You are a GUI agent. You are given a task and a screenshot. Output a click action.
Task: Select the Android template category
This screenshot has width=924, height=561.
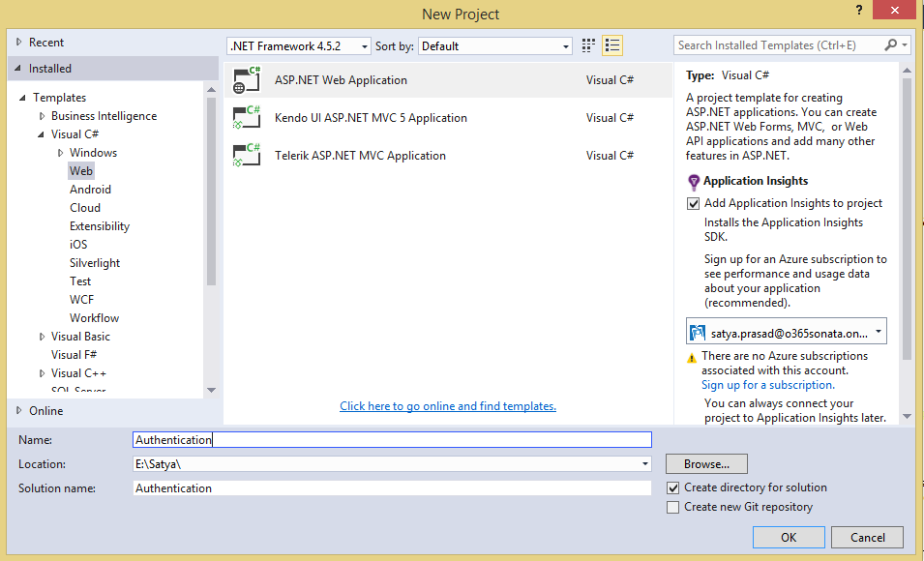coord(90,190)
